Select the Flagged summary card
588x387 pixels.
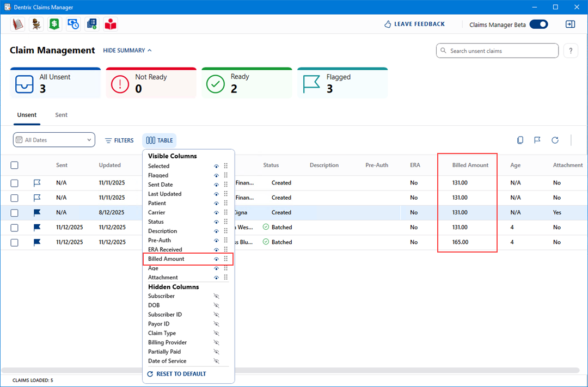342,83
